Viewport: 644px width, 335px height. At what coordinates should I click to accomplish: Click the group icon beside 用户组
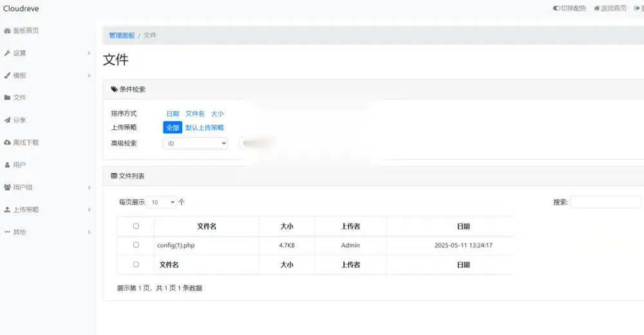pyautogui.click(x=7, y=187)
